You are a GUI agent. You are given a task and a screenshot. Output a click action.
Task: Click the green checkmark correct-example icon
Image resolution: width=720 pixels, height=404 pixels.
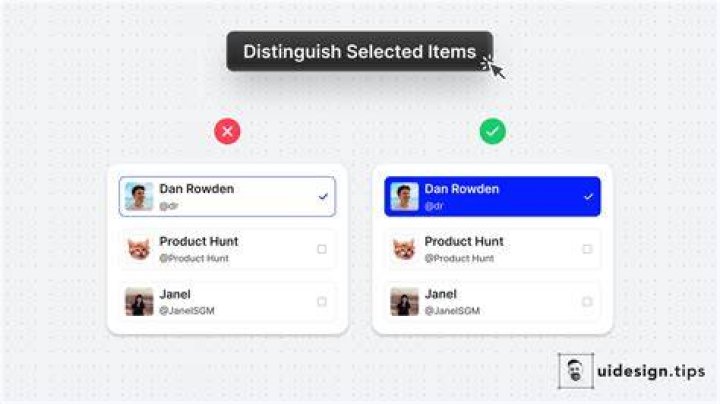(x=493, y=132)
